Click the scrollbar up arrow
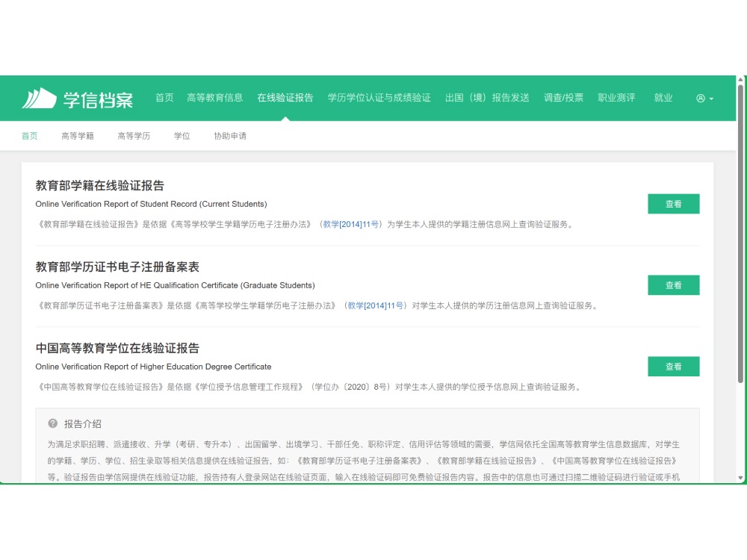Viewport: 747px width, 560px height. point(740,80)
